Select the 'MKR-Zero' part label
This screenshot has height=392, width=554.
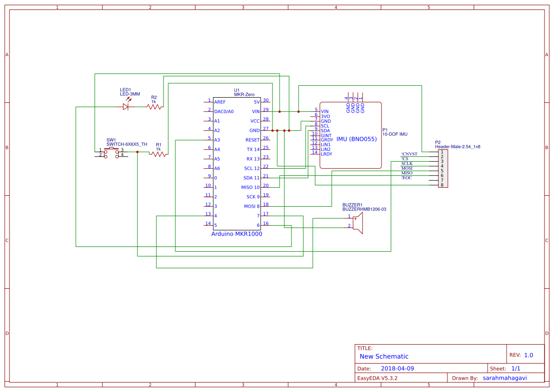click(244, 95)
